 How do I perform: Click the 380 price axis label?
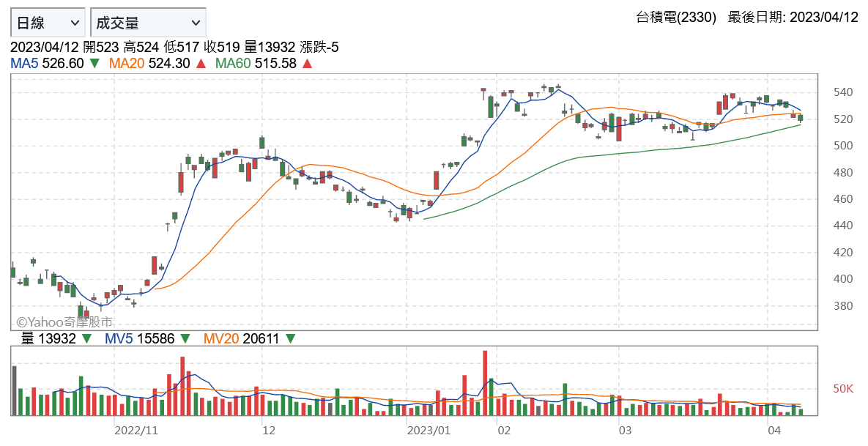click(x=842, y=305)
